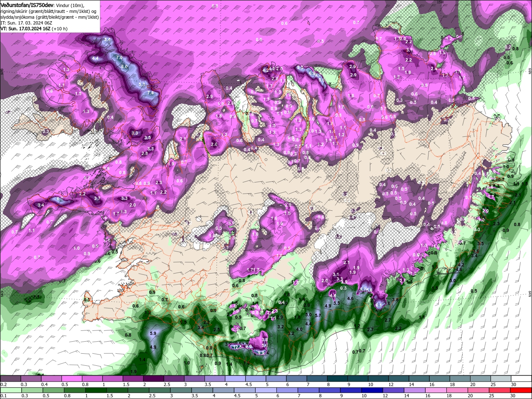The width and height of the screenshot is (532, 399).
Task: Click the '7.4' value on the northwest snow band
Action: click(x=150, y=93)
